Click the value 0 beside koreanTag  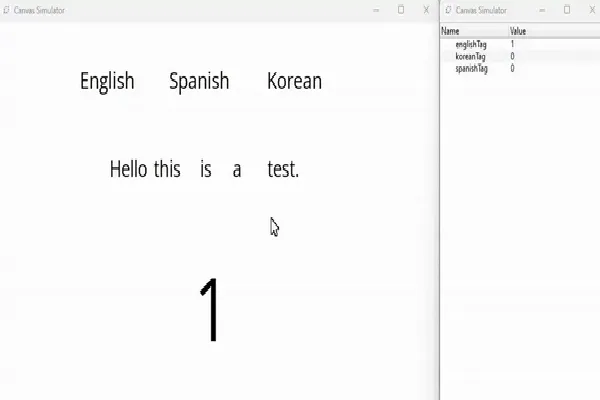(513, 57)
